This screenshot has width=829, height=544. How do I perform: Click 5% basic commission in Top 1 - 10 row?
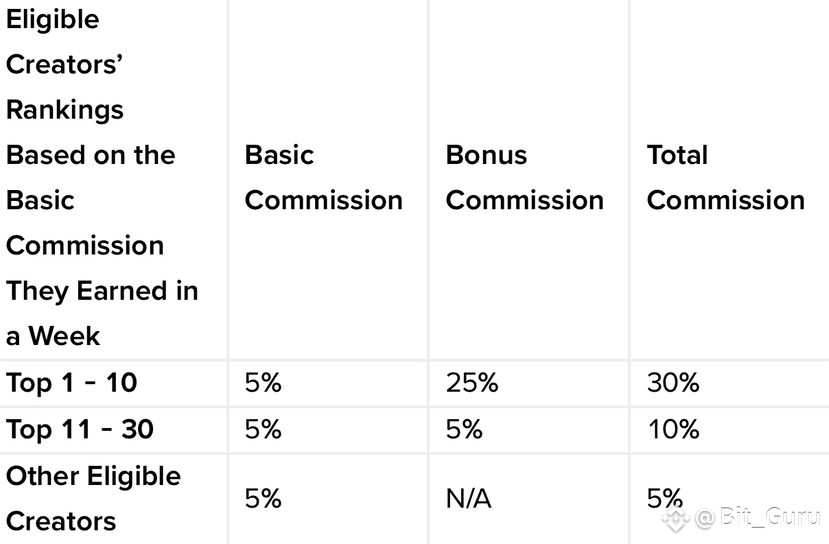coord(263,383)
